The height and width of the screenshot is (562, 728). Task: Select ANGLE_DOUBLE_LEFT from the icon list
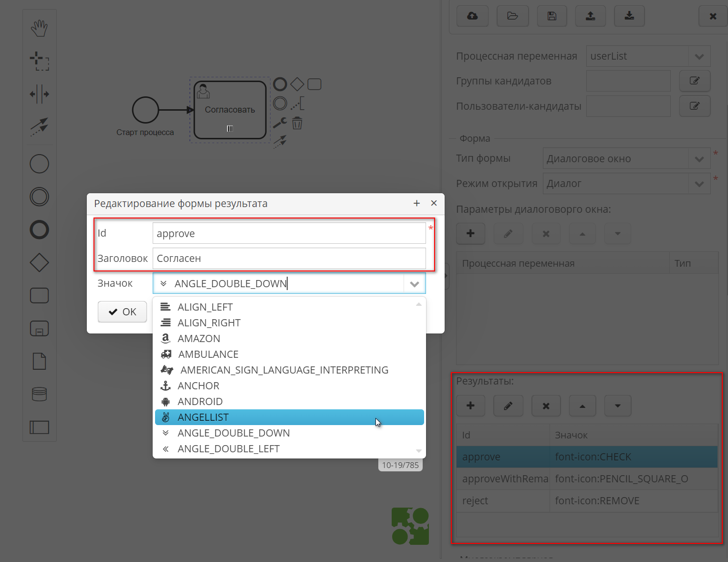coord(228,448)
